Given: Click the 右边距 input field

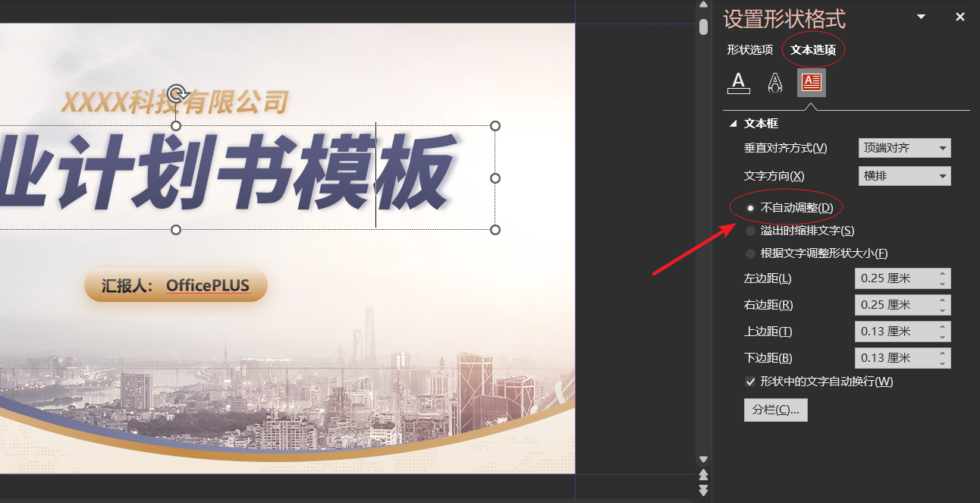Looking at the screenshot, I should [x=894, y=305].
